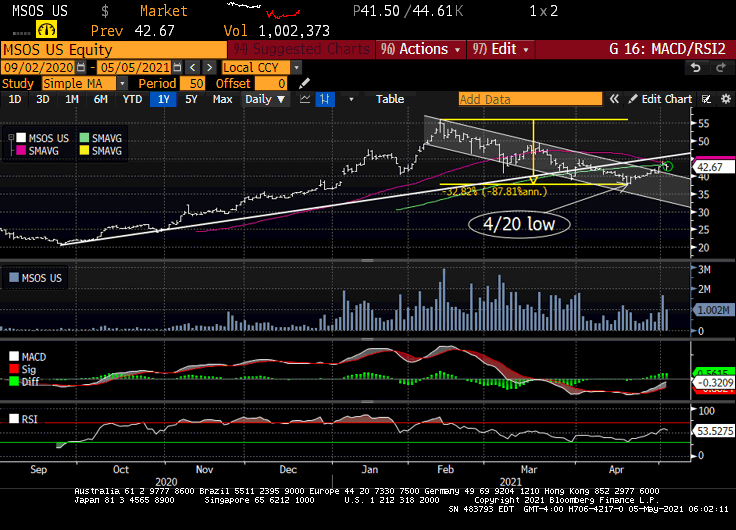736x530 pixels.
Task: Open the Daily periodicity dropdown
Action: coord(265,99)
